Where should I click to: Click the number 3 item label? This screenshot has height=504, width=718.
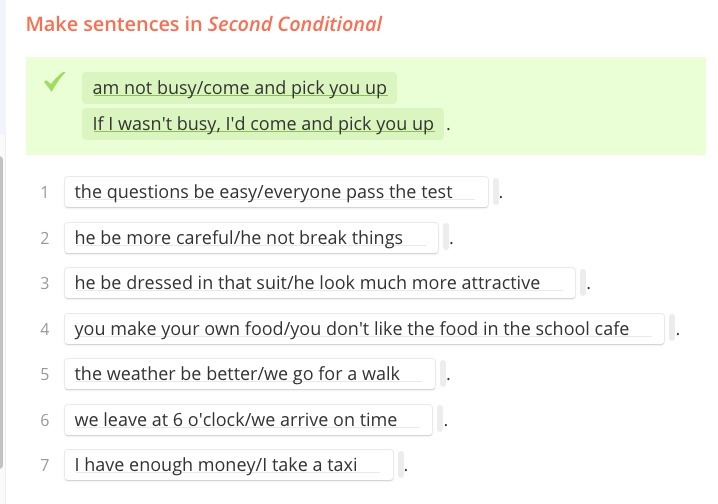pyautogui.click(x=45, y=283)
